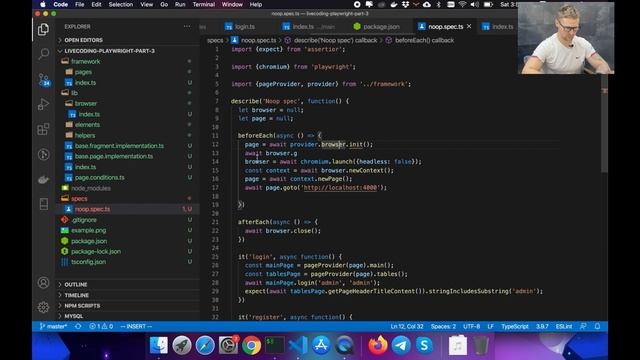Image resolution: width=640 pixels, height=360 pixels.
Task: Open package-lock.json in explorer
Action: point(96,251)
